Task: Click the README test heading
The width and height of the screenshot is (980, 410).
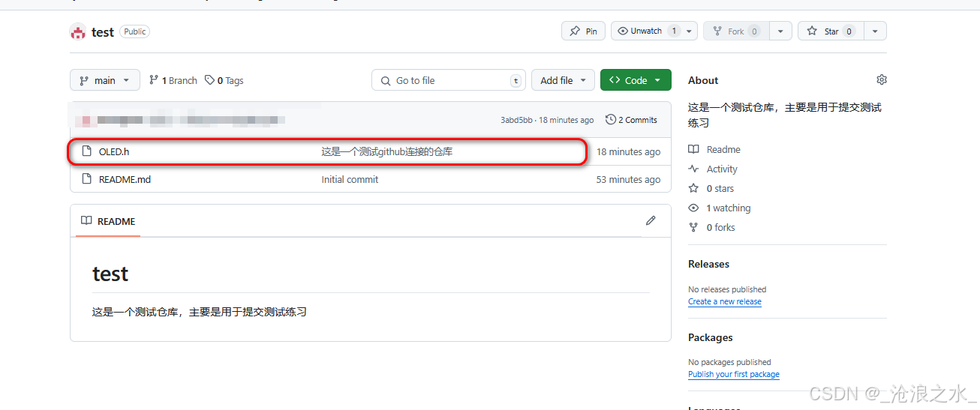Action: pyautogui.click(x=110, y=274)
